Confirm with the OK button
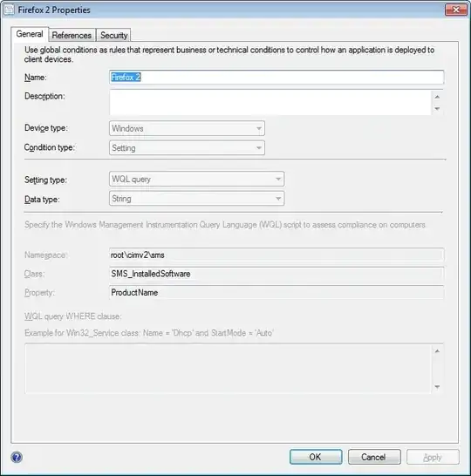Viewport: 471px width, 476px height. [x=316, y=457]
